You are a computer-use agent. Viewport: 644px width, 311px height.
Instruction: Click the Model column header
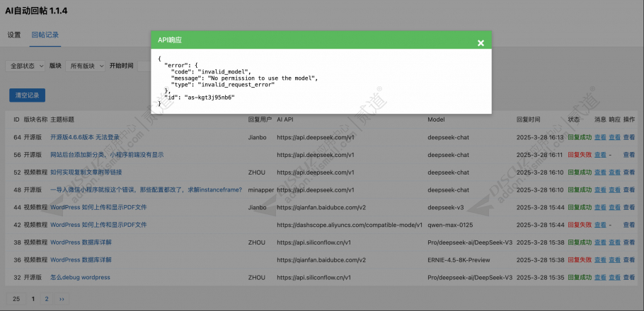pos(436,119)
